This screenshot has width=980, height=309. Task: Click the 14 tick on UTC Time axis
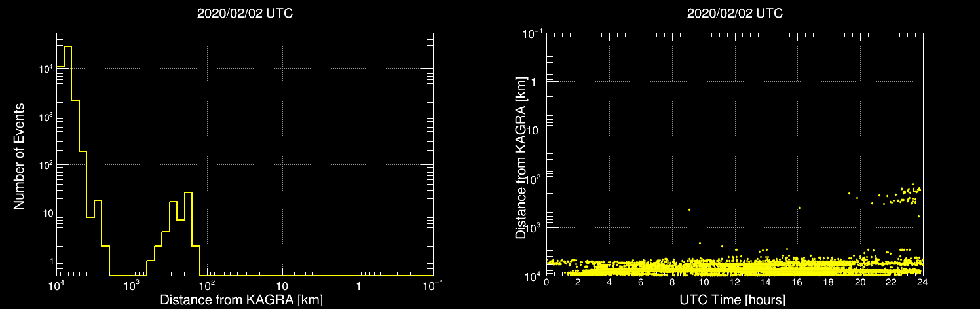tap(766, 283)
